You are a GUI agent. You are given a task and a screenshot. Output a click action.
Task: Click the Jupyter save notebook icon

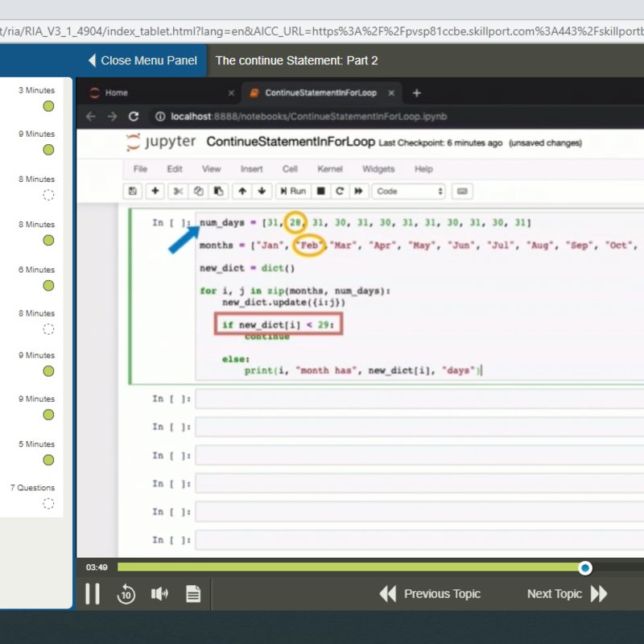pyautogui.click(x=133, y=191)
